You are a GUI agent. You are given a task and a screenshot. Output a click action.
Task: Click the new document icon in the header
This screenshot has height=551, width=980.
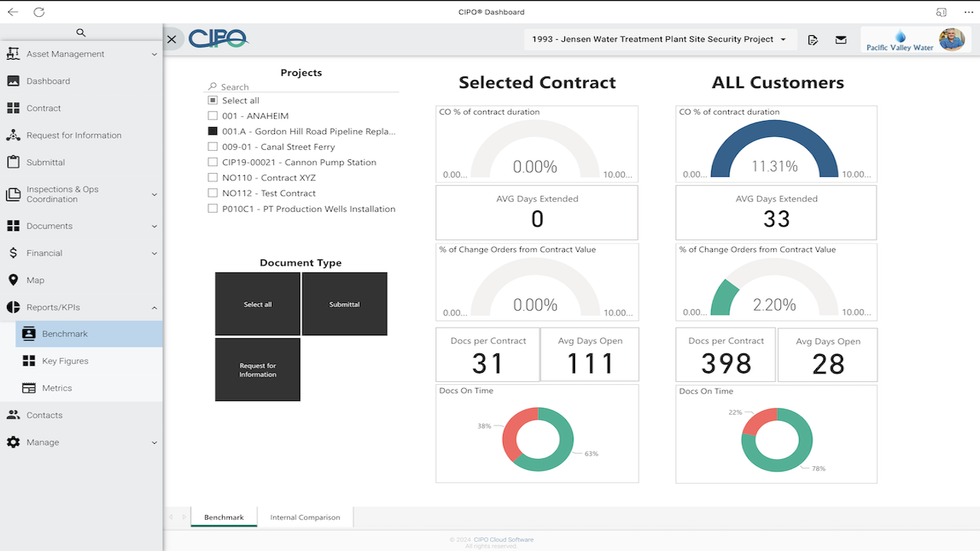812,39
